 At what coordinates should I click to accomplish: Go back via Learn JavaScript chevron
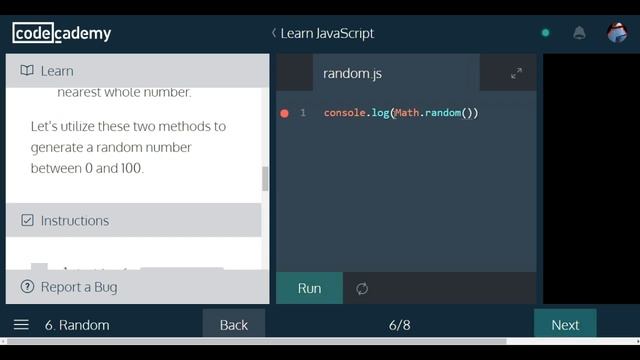pos(274,33)
